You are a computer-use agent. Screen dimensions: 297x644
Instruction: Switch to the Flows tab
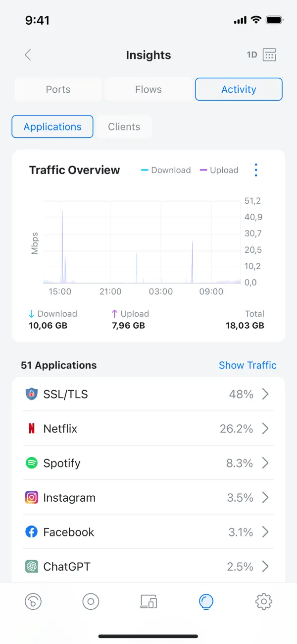[148, 89]
